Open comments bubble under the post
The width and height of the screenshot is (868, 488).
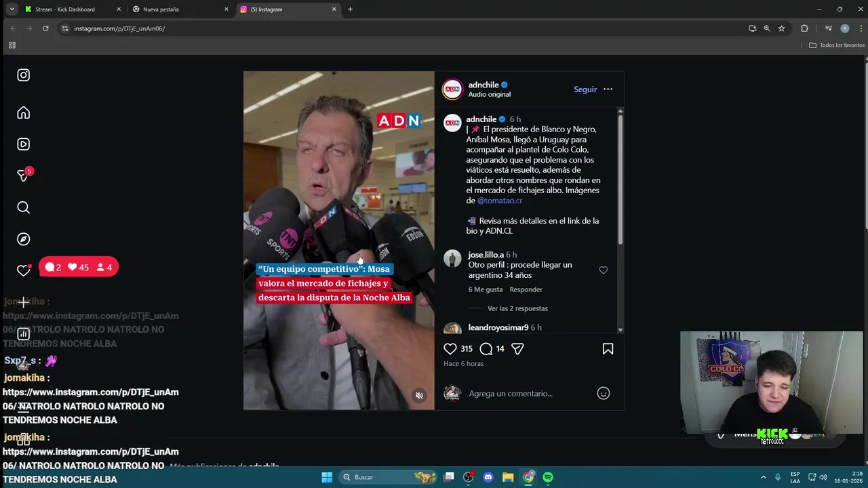(x=486, y=348)
